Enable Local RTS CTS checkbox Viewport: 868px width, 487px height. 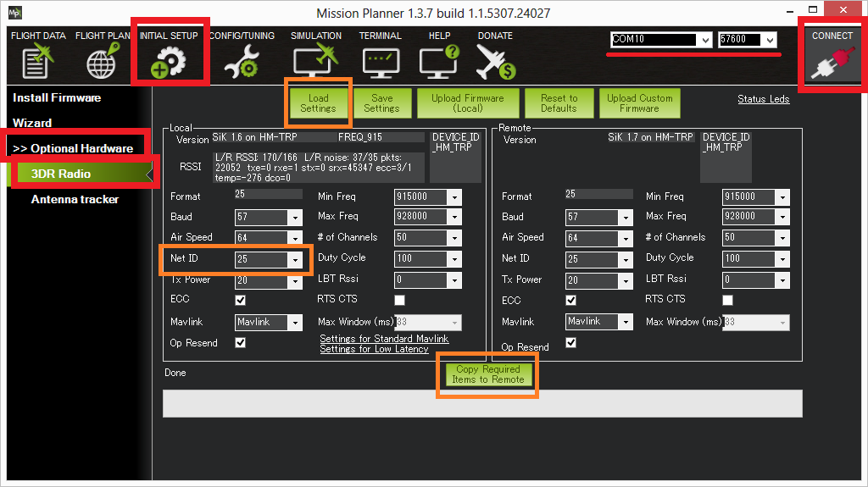coord(399,300)
